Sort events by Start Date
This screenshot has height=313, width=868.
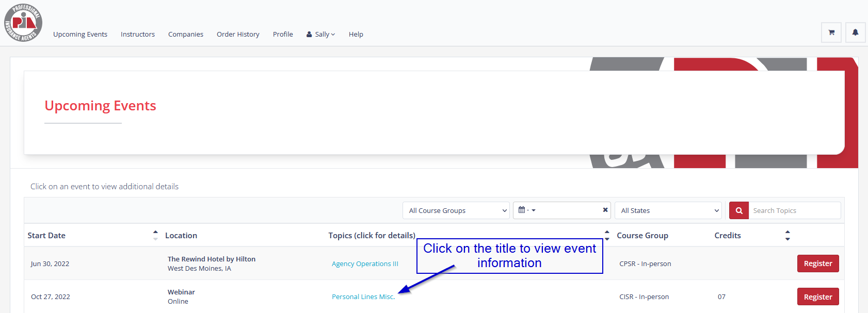coord(155,235)
